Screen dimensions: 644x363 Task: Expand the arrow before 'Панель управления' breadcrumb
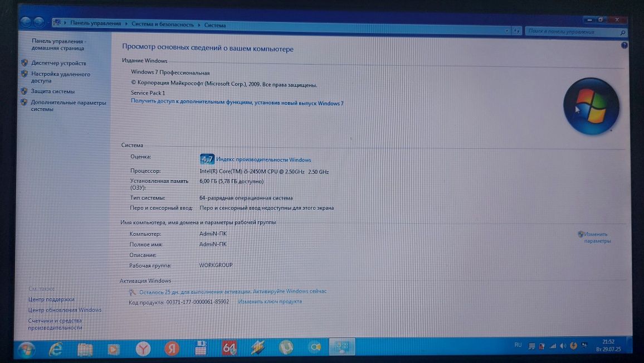coord(65,23)
